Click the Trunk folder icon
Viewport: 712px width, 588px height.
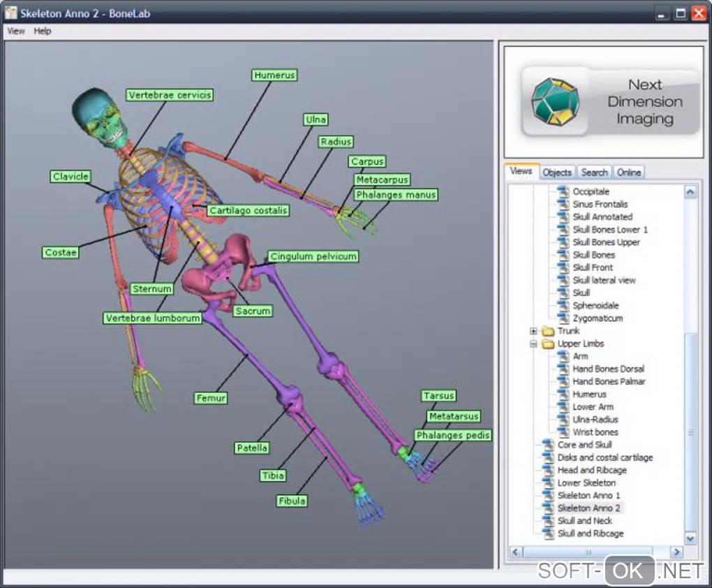548,331
